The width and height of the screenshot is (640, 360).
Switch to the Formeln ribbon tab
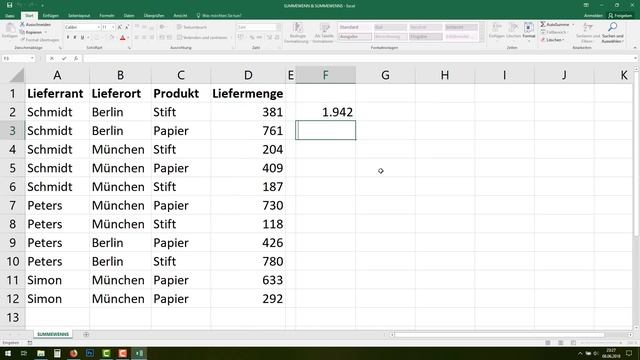pyautogui.click(x=107, y=16)
